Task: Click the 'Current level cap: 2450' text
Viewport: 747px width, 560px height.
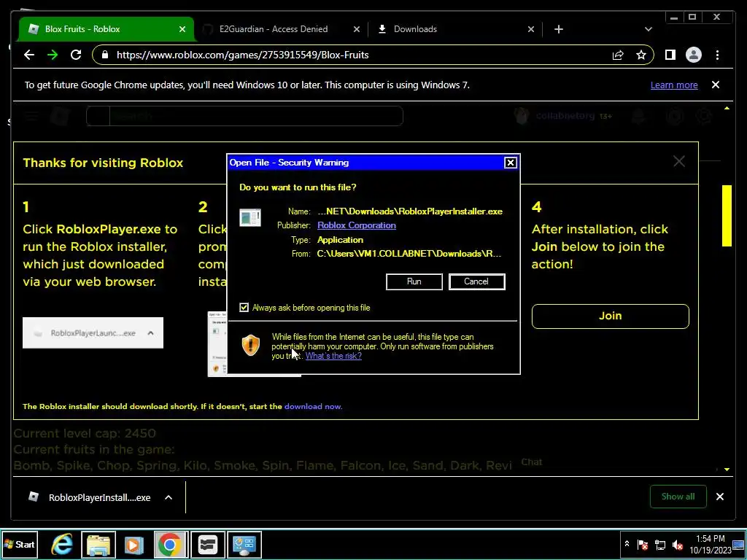Action: (85, 433)
